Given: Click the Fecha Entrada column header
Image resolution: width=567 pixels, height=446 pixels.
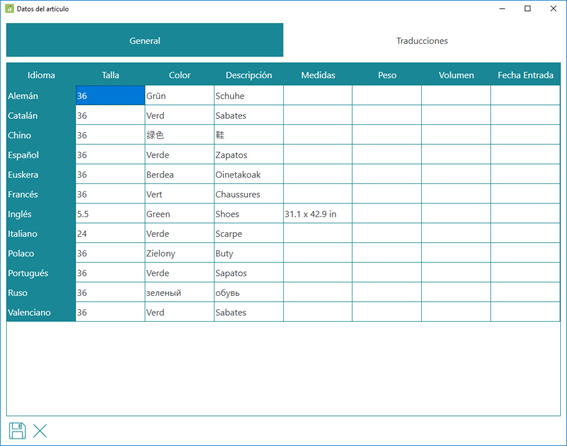Looking at the screenshot, I should [x=525, y=75].
